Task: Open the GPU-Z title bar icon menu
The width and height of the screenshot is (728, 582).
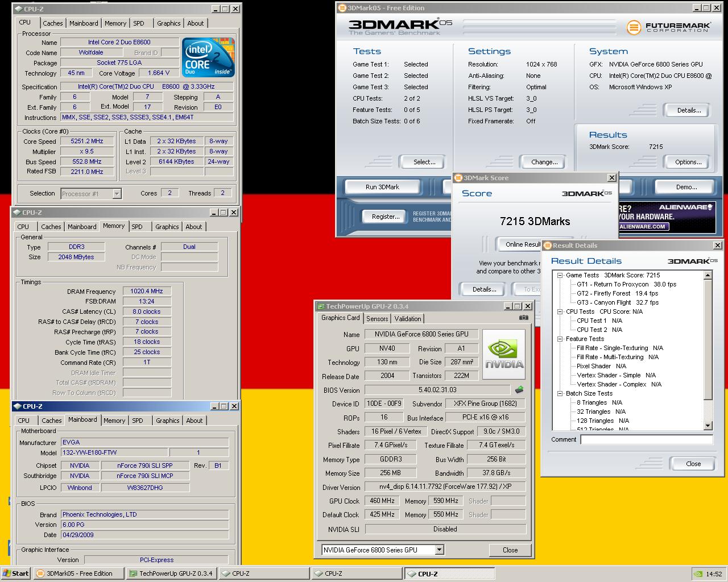Action: click(x=320, y=306)
